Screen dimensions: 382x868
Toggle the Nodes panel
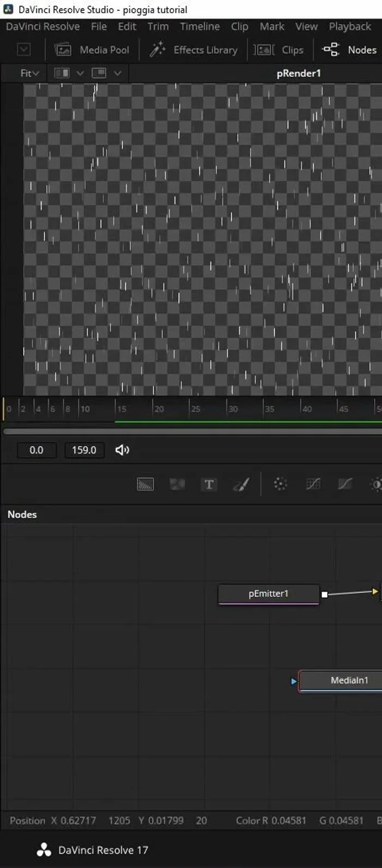click(x=350, y=50)
